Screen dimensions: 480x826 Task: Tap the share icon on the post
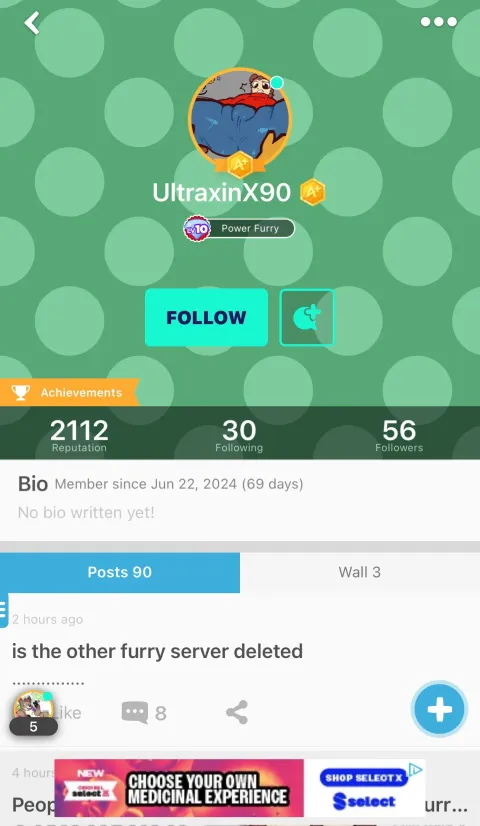pos(237,713)
